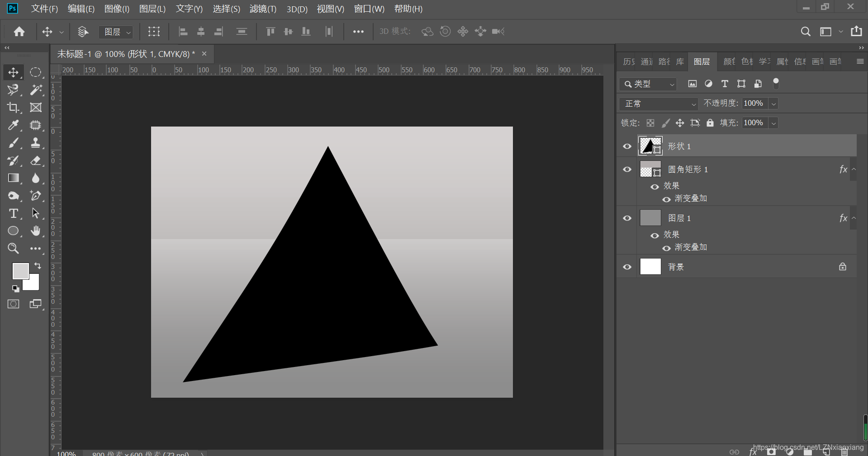Click the Home icon in options bar
The image size is (868, 456).
[x=19, y=32]
